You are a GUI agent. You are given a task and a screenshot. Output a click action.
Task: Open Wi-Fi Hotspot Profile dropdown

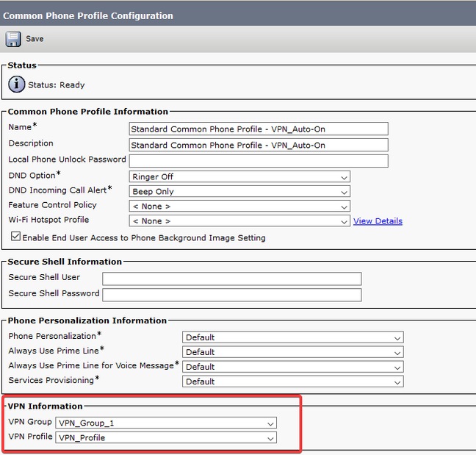239,221
